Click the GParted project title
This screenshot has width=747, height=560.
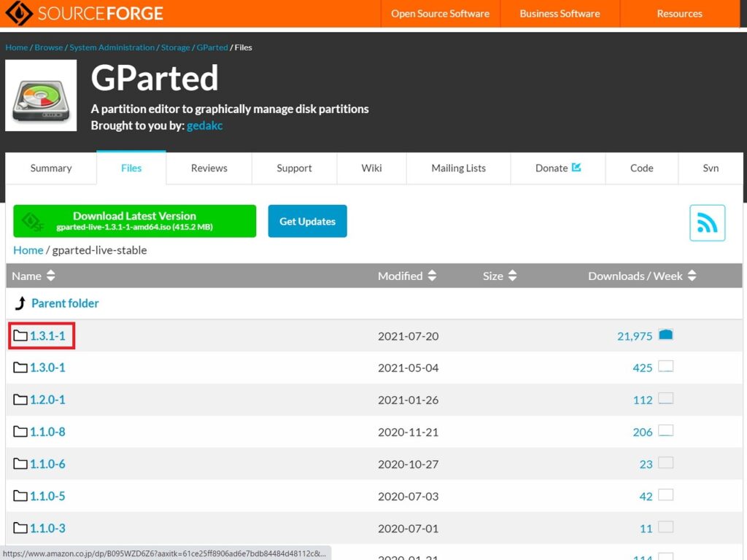(x=155, y=77)
